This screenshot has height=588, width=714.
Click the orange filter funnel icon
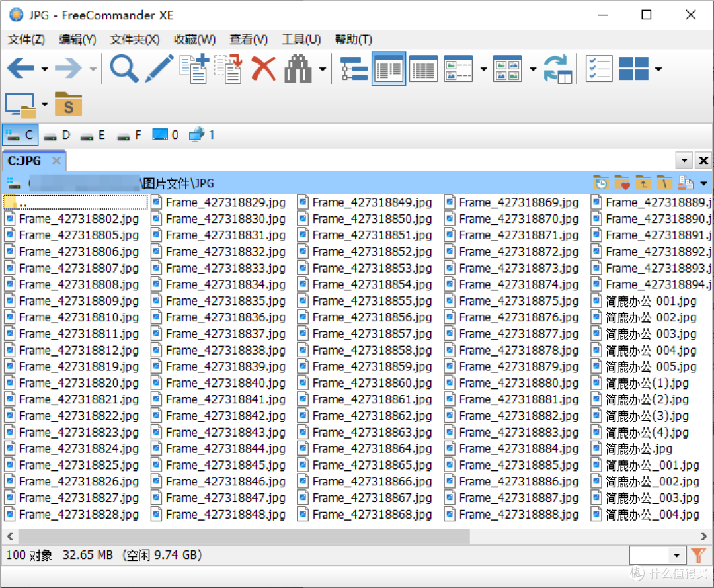point(698,555)
